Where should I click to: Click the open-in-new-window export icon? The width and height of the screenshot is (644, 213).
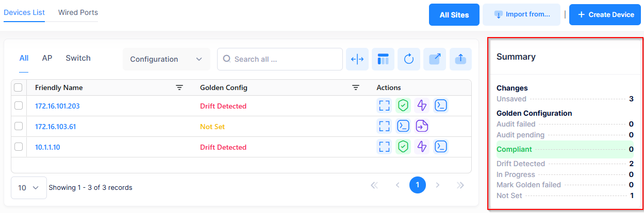435,59
